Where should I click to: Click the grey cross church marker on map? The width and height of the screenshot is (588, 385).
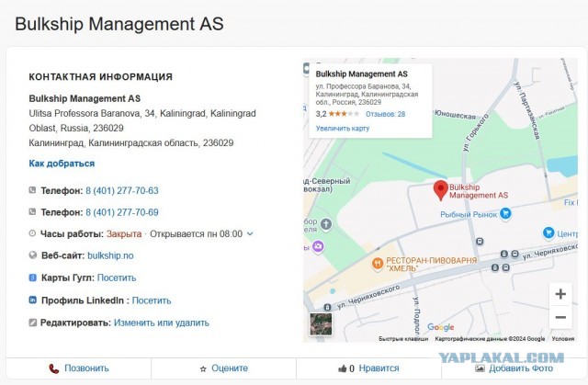point(326,224)
